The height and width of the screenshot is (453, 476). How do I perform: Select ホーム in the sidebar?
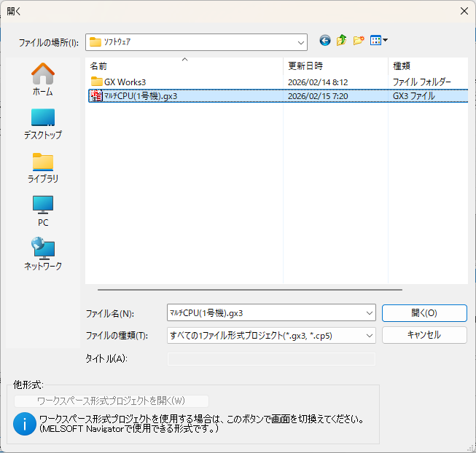tap(43, 79)
